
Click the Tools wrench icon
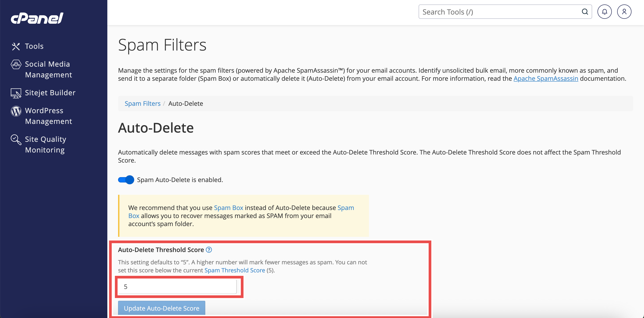coord(16,46)
